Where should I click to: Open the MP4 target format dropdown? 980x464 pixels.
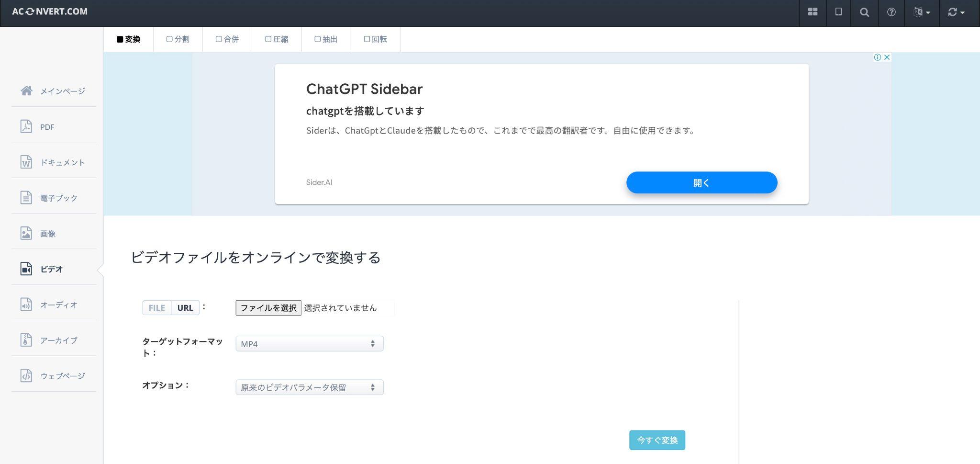coord(310,344)
